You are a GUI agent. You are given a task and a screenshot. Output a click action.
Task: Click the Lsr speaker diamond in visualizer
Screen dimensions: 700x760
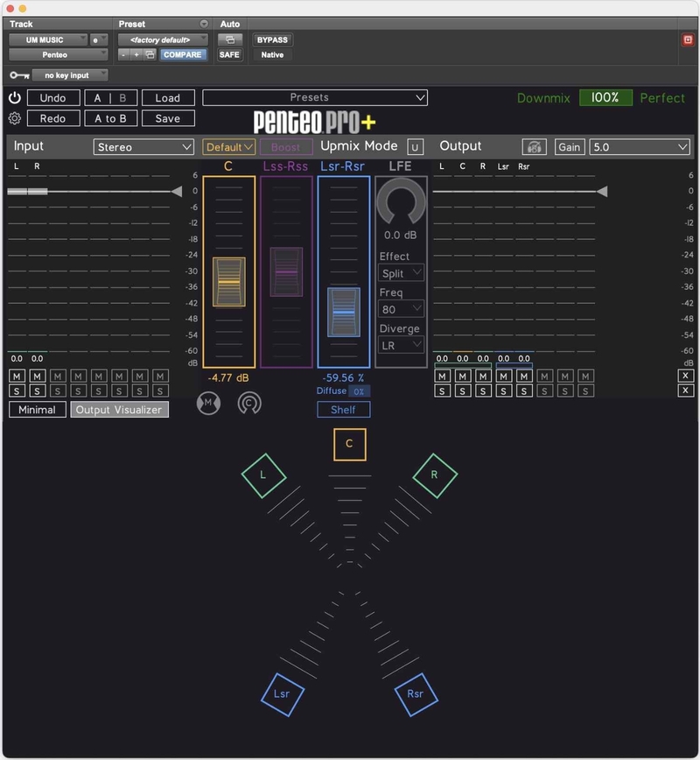(x=283, y=694)
